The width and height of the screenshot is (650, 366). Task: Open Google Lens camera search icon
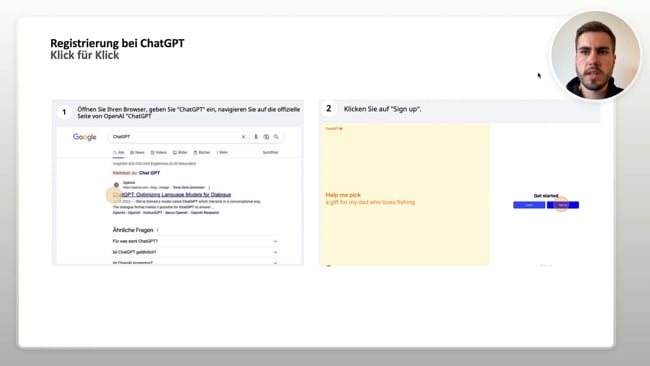click(266, 137)
